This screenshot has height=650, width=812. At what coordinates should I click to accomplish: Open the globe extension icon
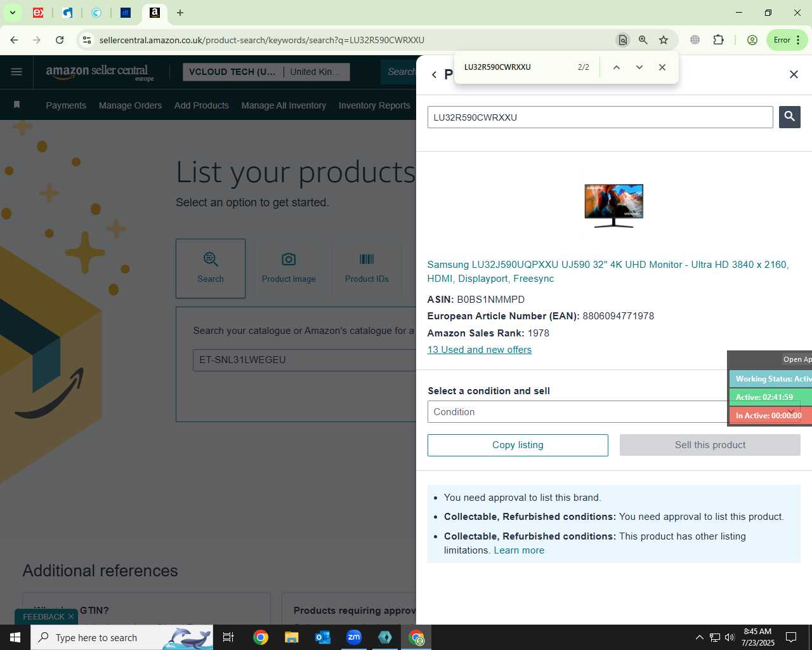coord(695,40)
